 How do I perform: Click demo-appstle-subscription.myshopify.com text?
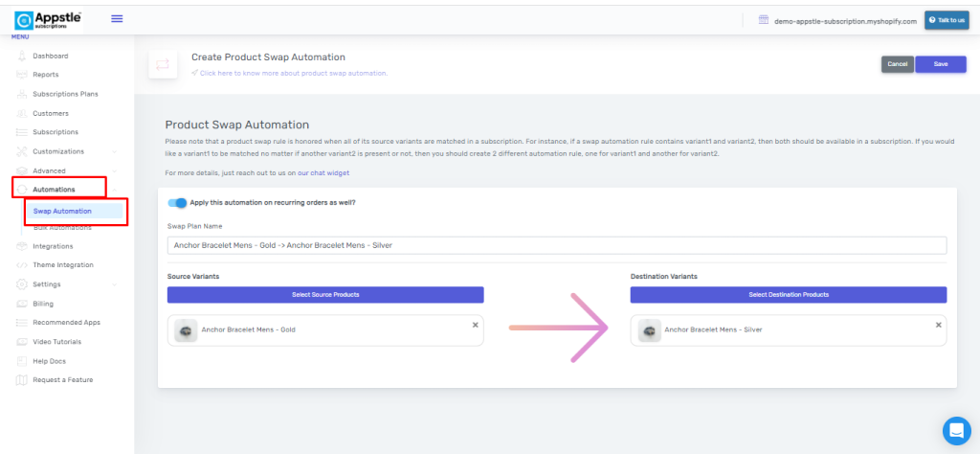pyautogui.click(x=845, y=21)
